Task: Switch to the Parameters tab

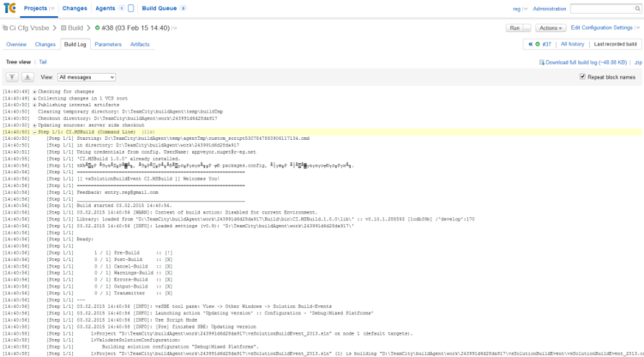Action: (x=108, y=44)
